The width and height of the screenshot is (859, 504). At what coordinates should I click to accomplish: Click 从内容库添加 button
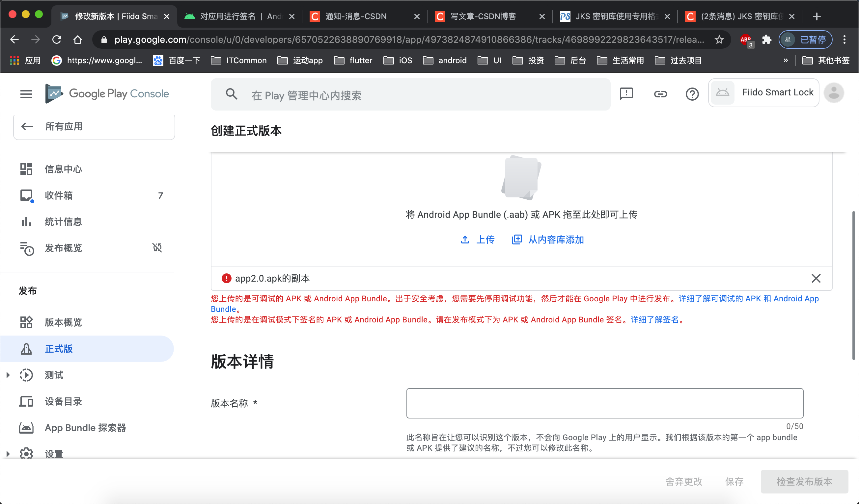(x=548, y=240)
